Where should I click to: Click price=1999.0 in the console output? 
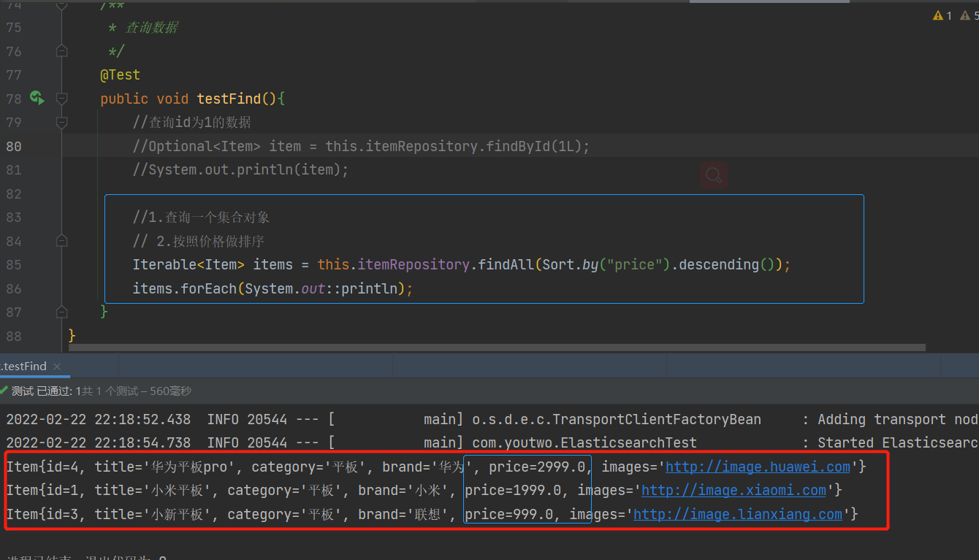point(513,490)
